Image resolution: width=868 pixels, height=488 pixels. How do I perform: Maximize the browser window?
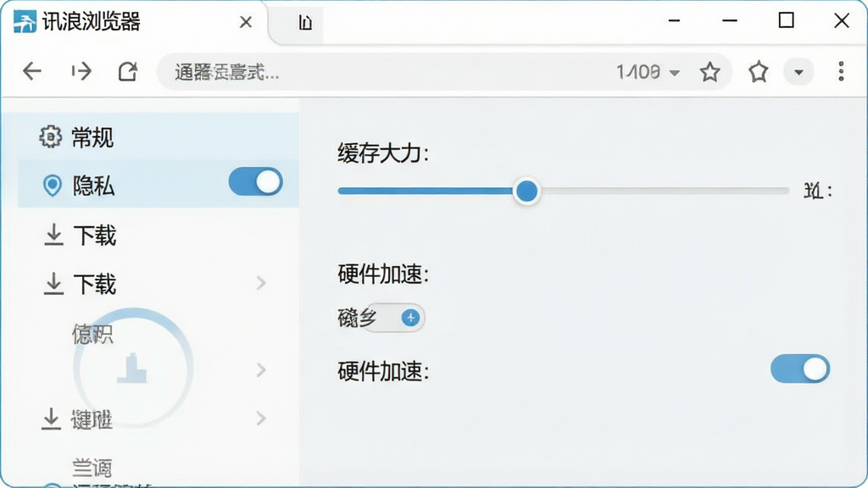coord(786,21)
